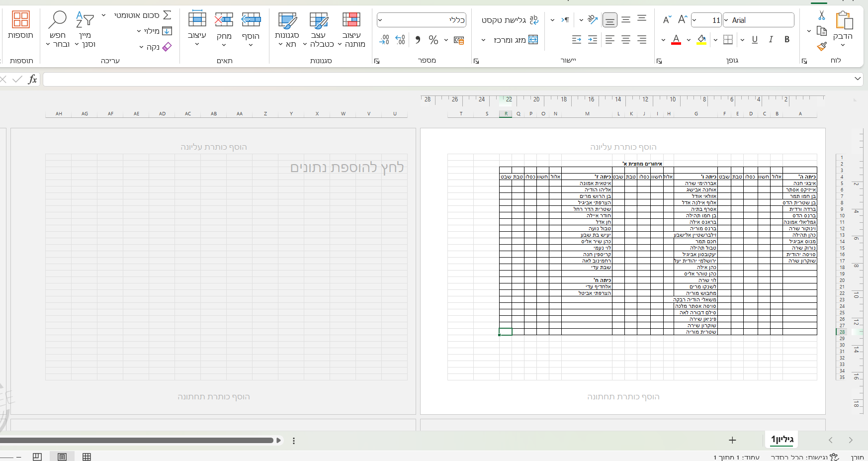Image resolution: width=868 pixels, height=461 pixels.
Task: Expand the Merge and Center dropdown arrow
Action: [483, 40]
